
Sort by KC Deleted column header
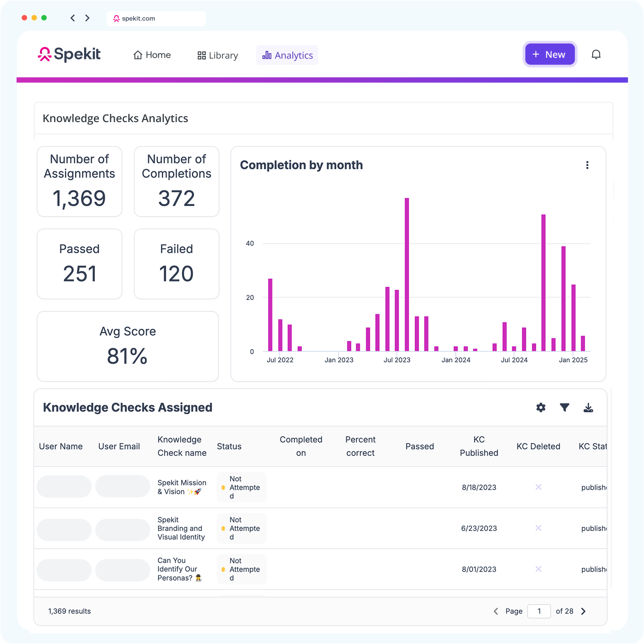click(538, 446)
